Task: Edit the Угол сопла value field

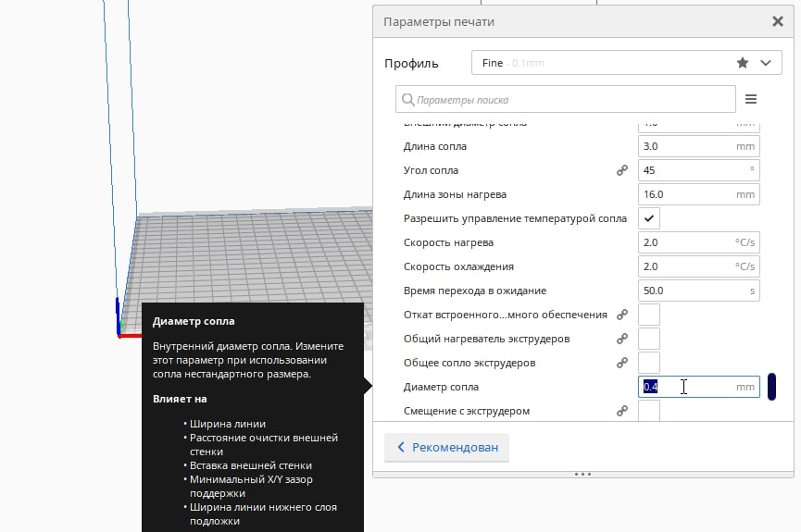Action: [x=698, y=170]
